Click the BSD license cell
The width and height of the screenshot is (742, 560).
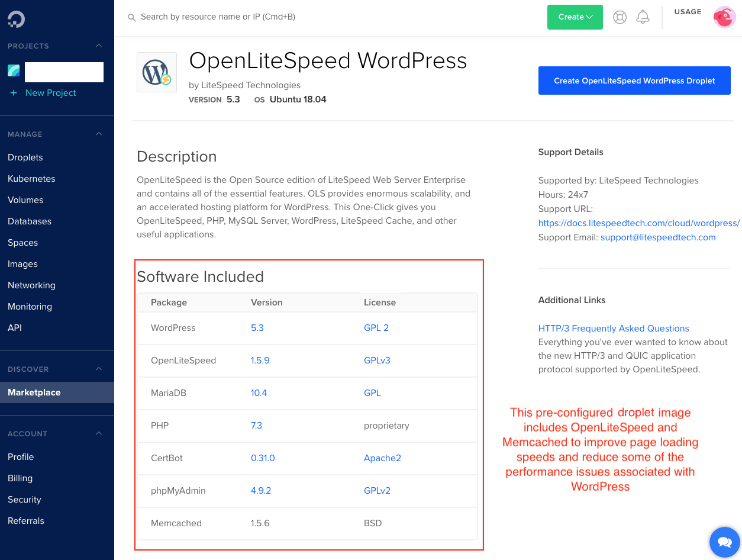(373, 523)
